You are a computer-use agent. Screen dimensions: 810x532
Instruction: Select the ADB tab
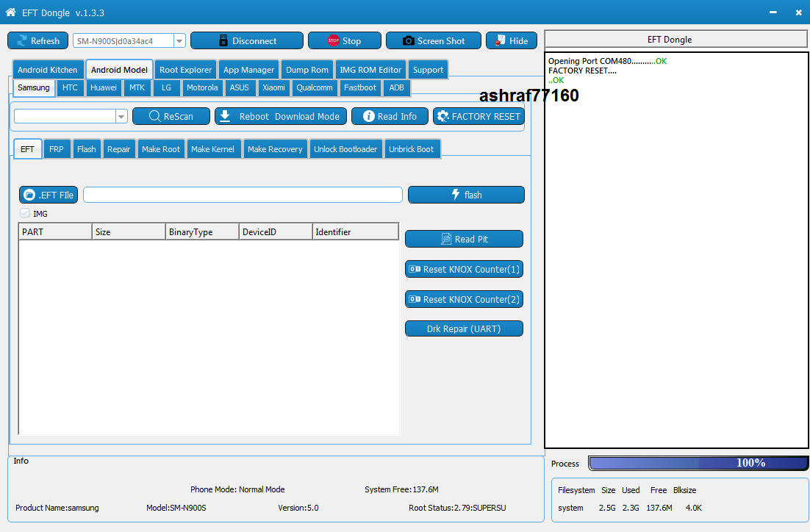397,87
